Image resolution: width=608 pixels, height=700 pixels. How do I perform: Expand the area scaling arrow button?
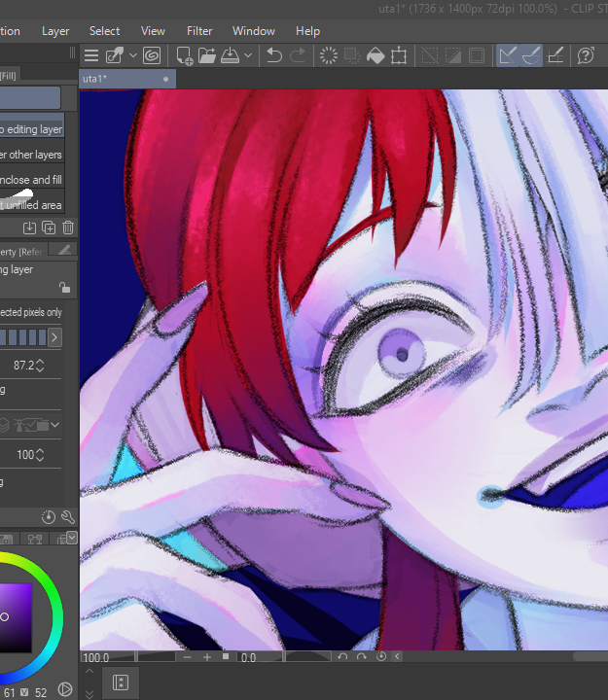[x=54, y=337]
